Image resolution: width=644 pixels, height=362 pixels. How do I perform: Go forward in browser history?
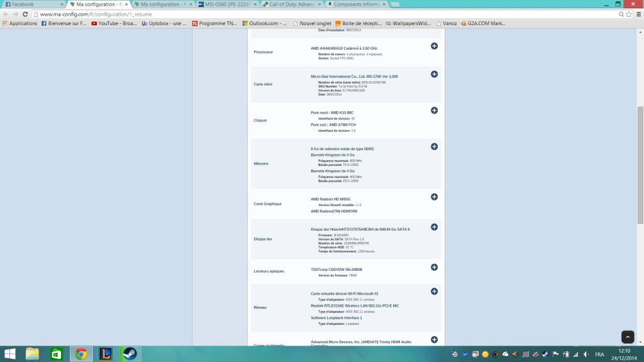[x=15, y=14]
